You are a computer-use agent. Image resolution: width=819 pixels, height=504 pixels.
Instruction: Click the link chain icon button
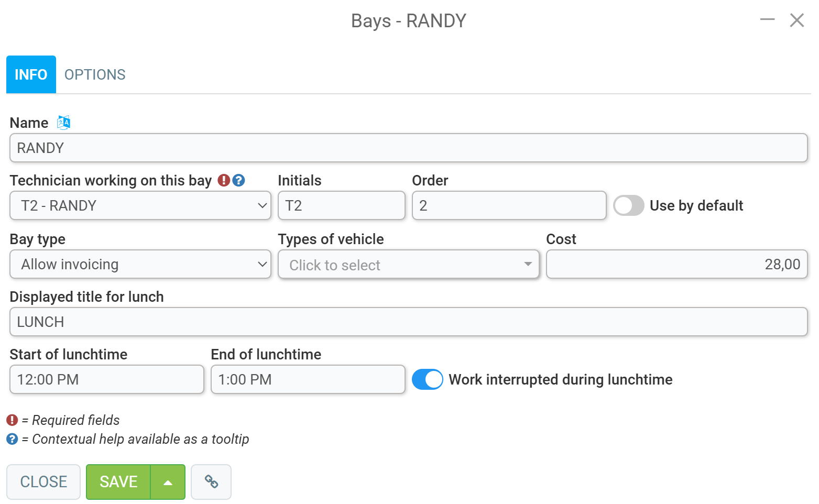click(211, 481)
